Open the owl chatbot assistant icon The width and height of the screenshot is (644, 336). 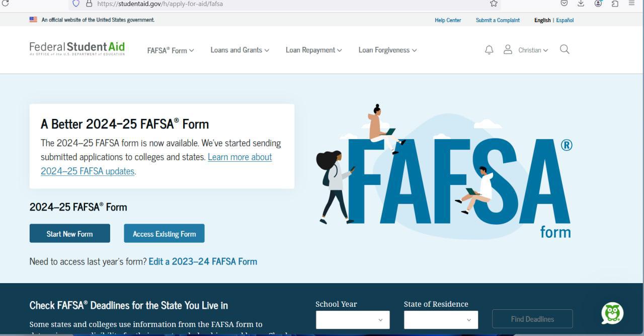coord(612,313)
